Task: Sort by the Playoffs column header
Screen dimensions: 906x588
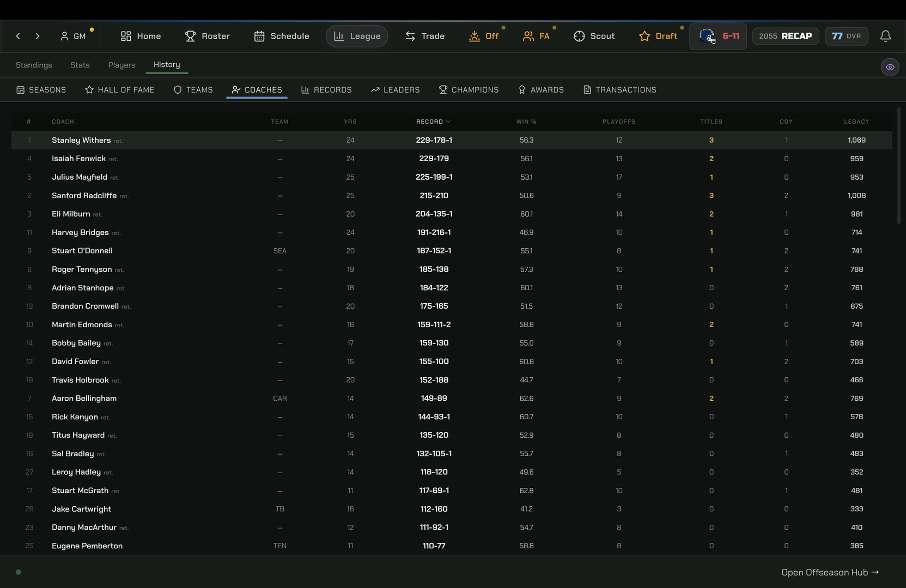Action: point(619,121)
